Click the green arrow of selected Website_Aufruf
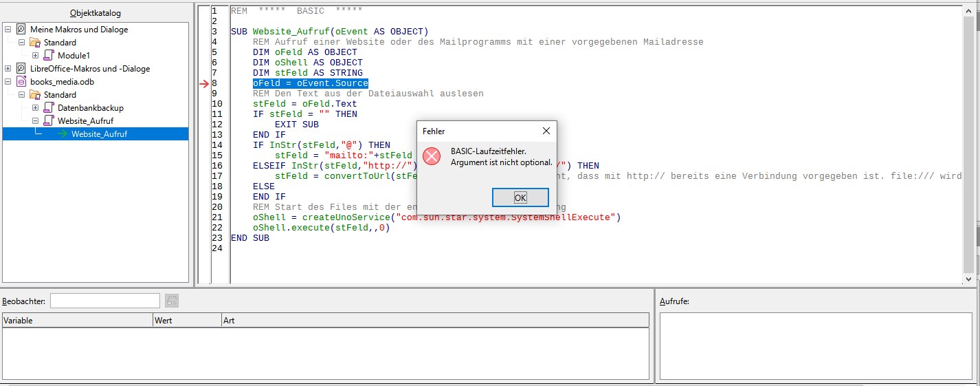This screenshot has height=386, width=980. click(x=61, y=134)
